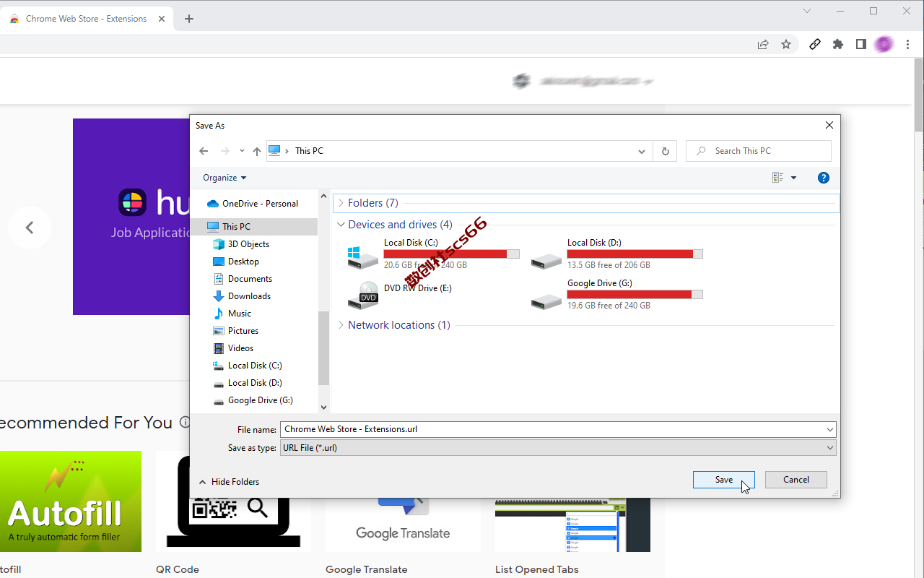The width and height of the screenshot is (924, 578).
Task: Open the Autofill extension thumbnail
Action: 71,501
